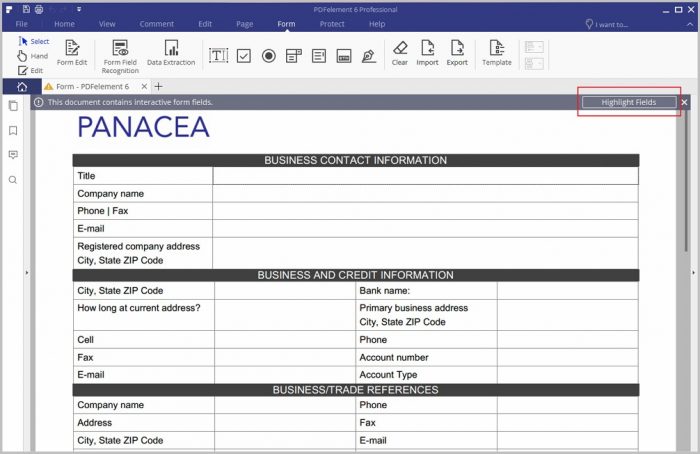Expand the right side panel arrow

[694, 272]
